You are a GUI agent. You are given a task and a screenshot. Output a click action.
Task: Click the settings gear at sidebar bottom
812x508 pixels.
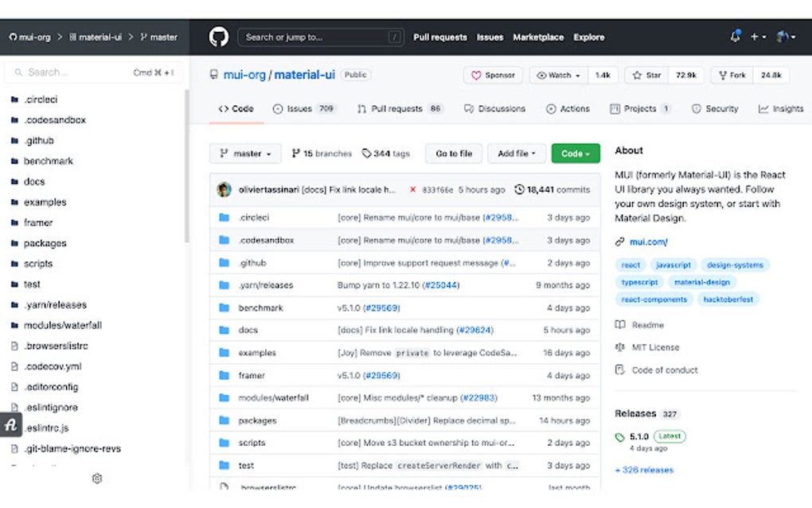coord(97,479)
